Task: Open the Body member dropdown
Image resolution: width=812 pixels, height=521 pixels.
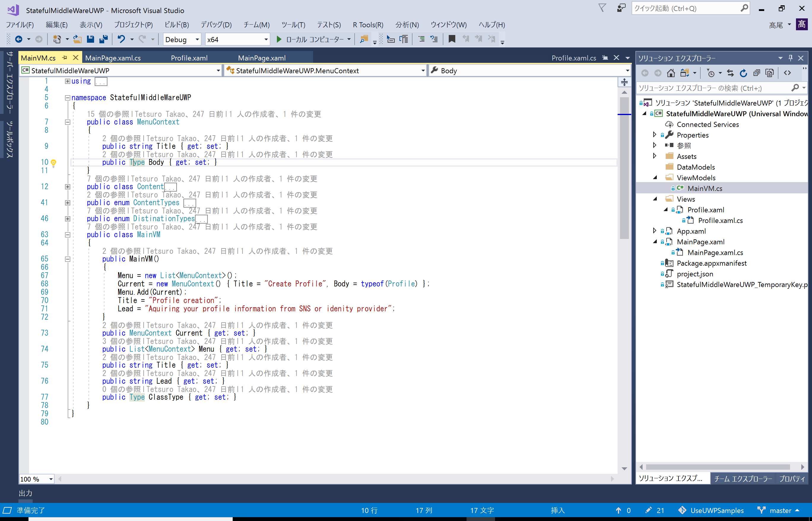Action: pyautogui.click(x=529, y=71)
